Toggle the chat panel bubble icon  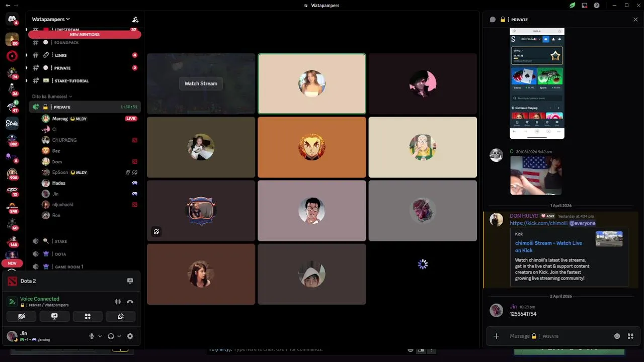pos(493,20)
